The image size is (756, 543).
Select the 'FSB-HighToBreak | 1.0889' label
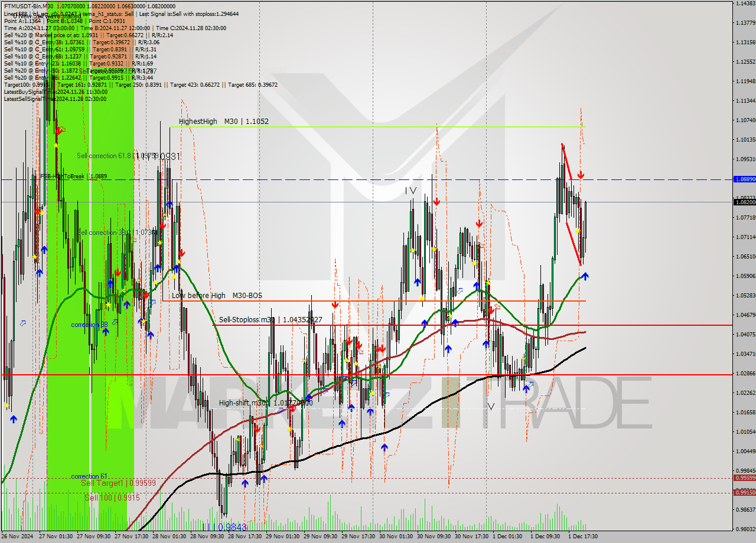pos(73,176)
